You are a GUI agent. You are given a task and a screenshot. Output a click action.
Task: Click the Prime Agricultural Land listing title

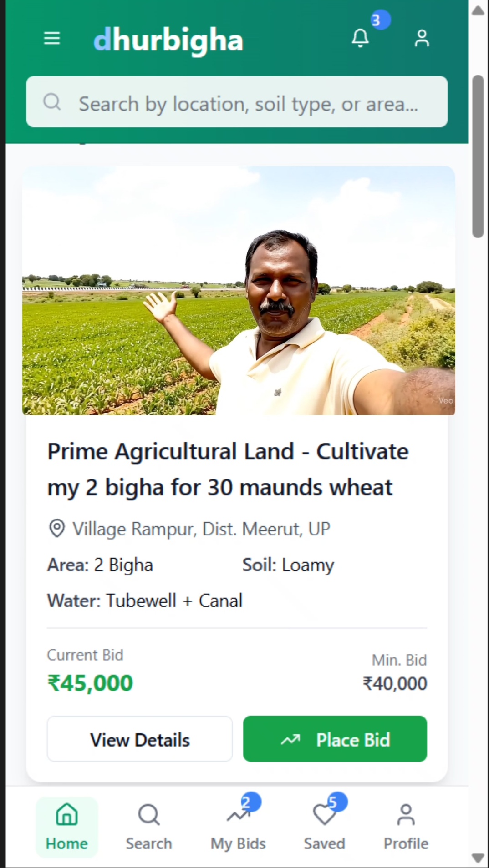point(228,469)
